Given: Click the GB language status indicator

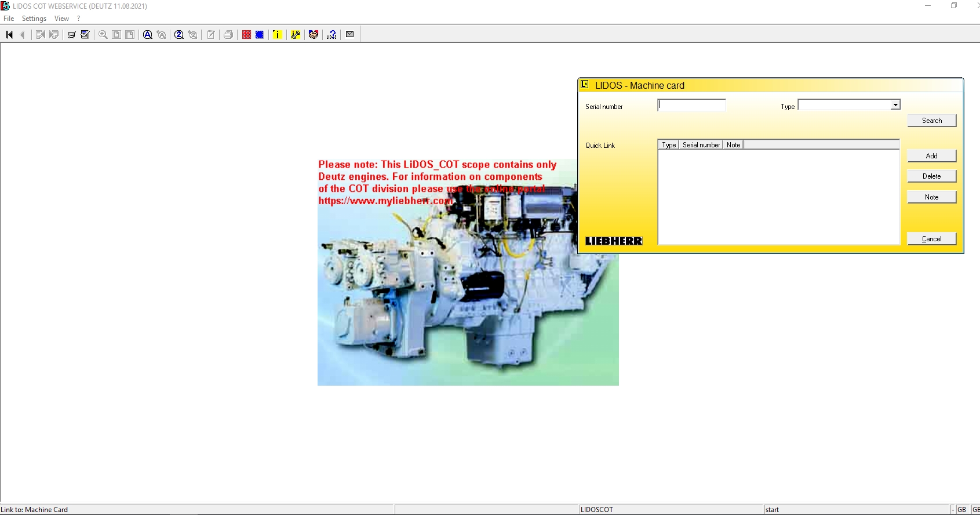Looking at the screenshot, I should click(x=962, y=510).
